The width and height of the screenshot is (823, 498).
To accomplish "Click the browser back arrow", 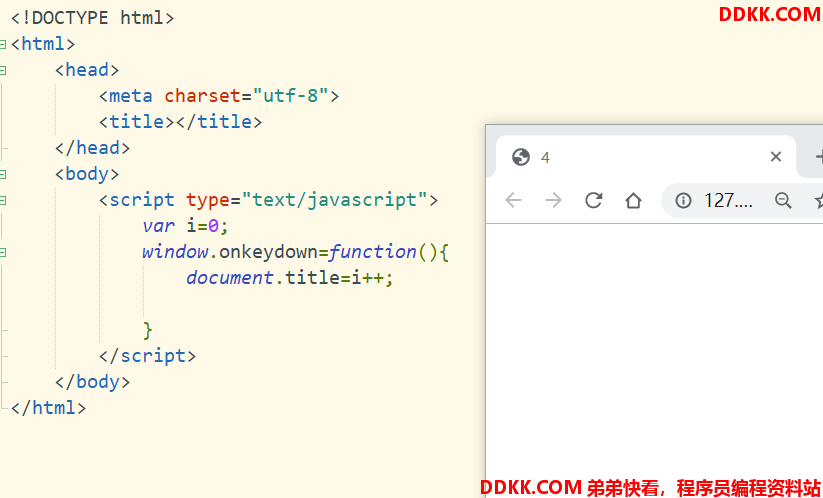I will click(x=513, y=200).
